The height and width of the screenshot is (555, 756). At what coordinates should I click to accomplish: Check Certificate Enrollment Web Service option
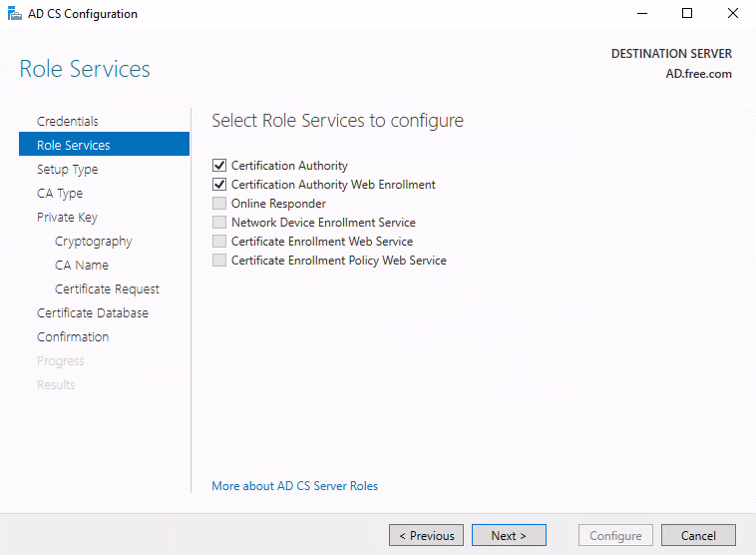point(219,242)
